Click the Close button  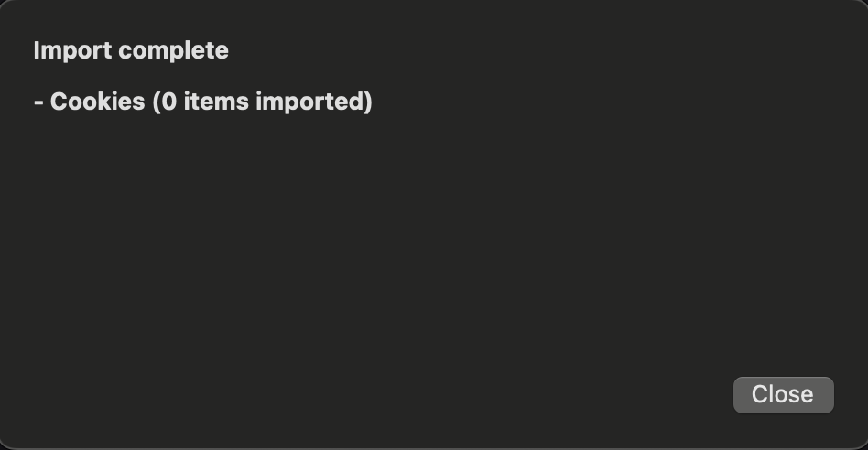[783, 394]
